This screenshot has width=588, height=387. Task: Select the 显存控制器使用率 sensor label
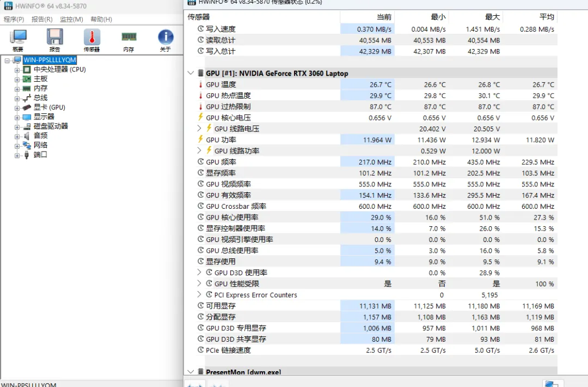236,228
